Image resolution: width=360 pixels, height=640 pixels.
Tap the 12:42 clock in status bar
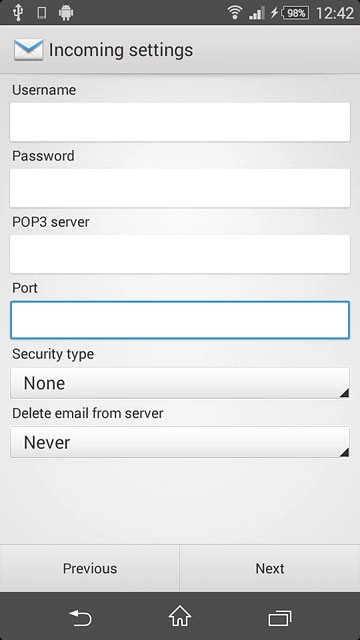(x=335, y=13)
